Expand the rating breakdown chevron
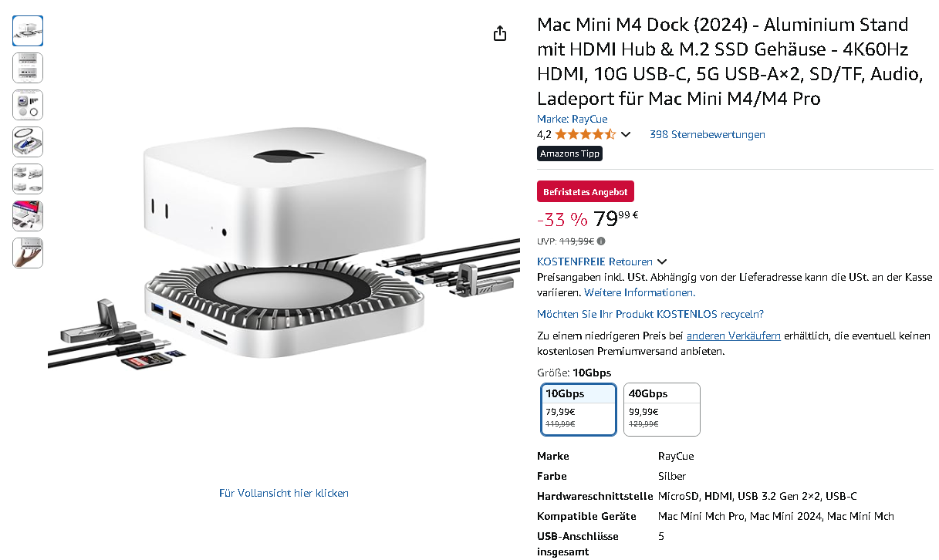 pos(626,134)
